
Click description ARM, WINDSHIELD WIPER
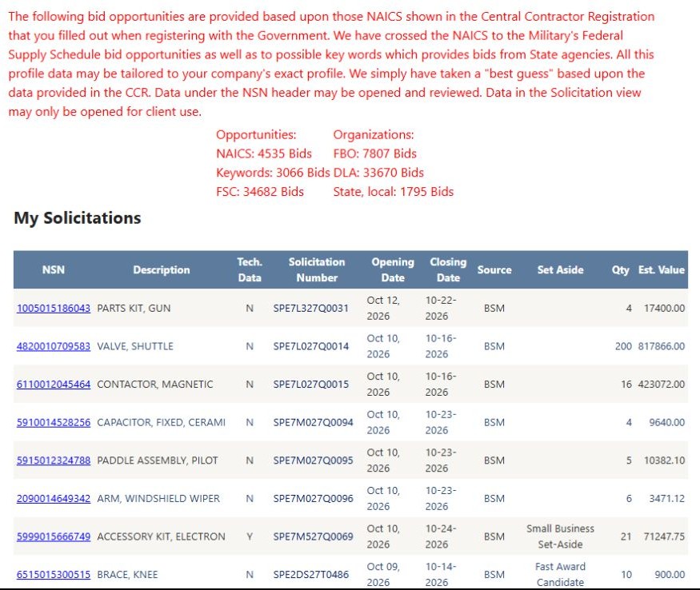coord(158,499)
